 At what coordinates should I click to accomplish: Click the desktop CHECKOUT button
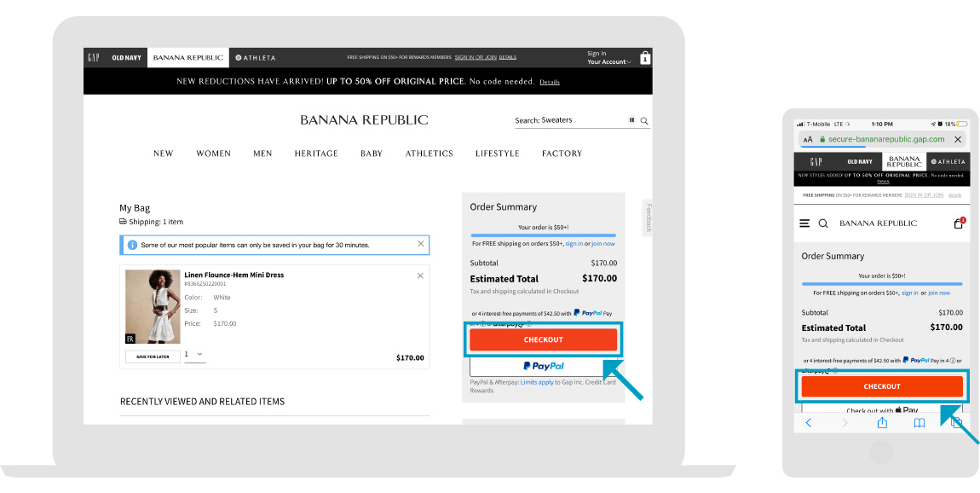[543, 339]
